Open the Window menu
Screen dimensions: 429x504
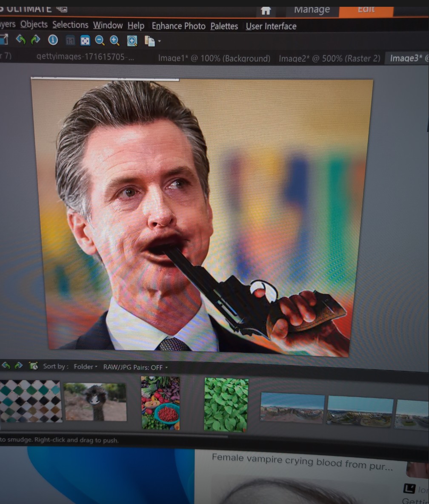pos(108,25)
